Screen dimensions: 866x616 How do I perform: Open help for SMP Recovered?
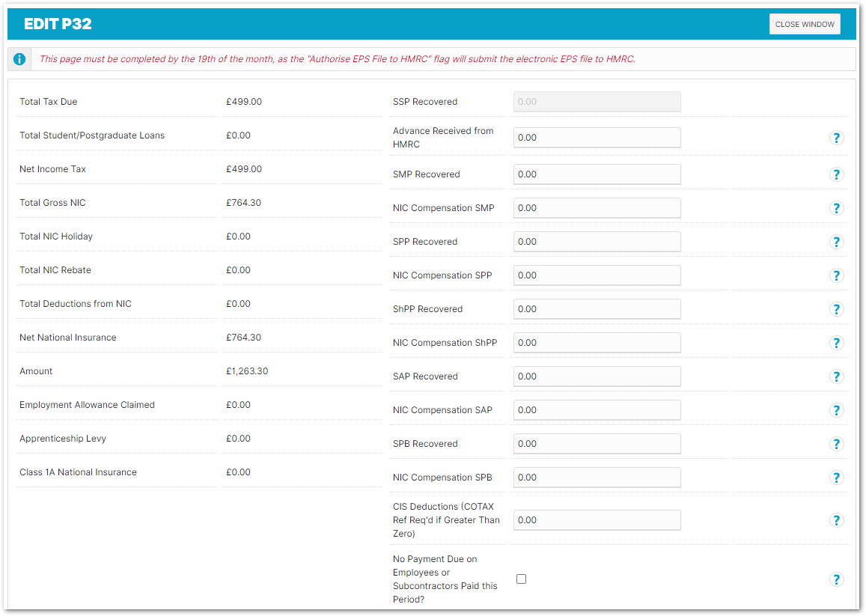pyautogui.click(x=836, y=174)
